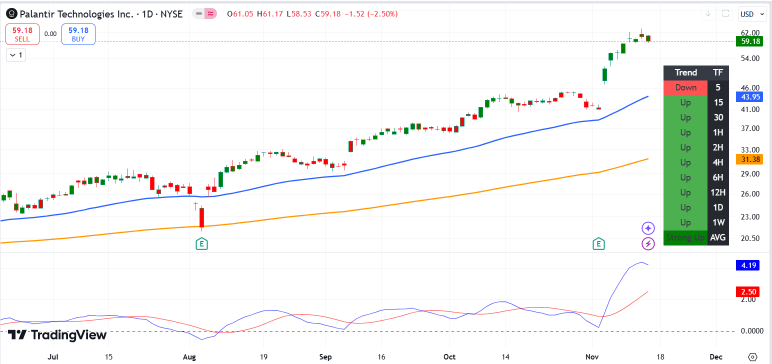
Task: Click the 30 timeframe cell in trend table
Action: coord(718,118)
